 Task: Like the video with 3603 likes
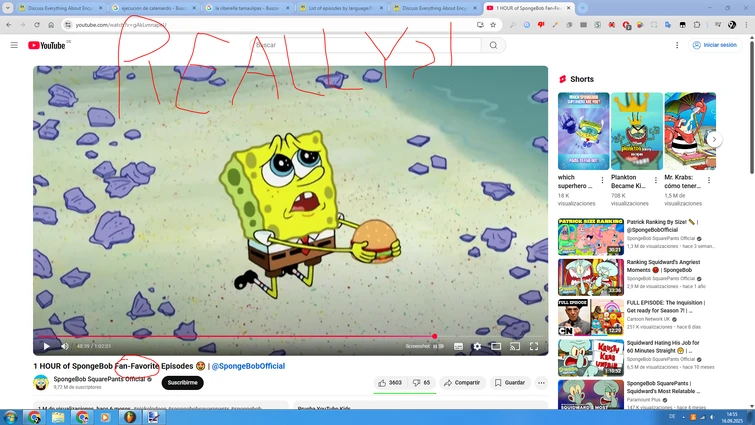tap(390, 383)
